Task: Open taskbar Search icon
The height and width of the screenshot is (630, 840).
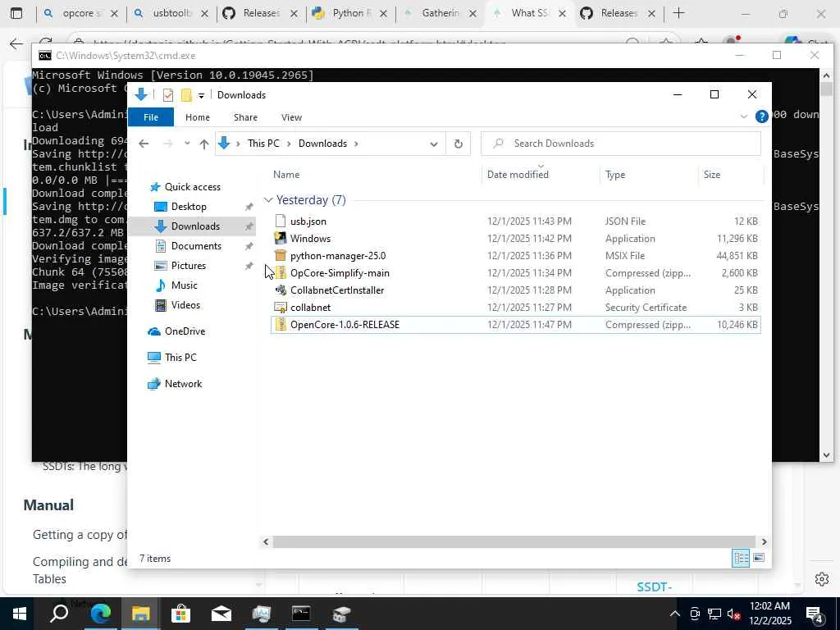Action: (x=59, y=614)
